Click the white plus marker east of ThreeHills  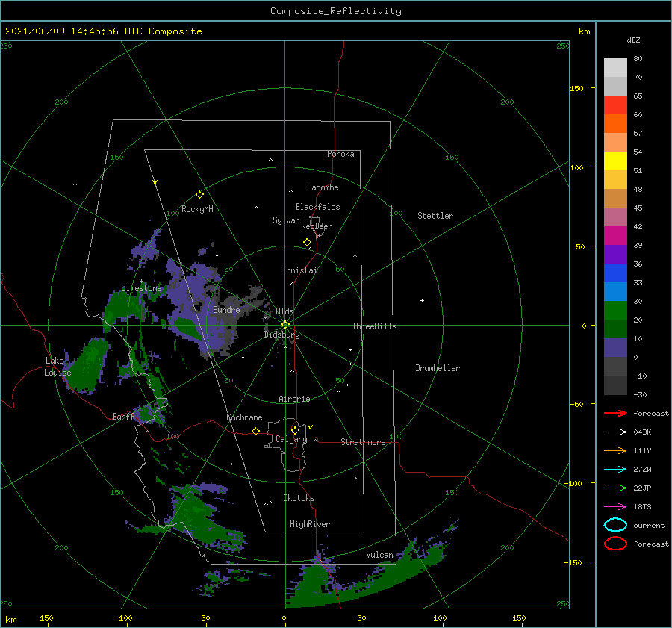[x=422, y=300]
